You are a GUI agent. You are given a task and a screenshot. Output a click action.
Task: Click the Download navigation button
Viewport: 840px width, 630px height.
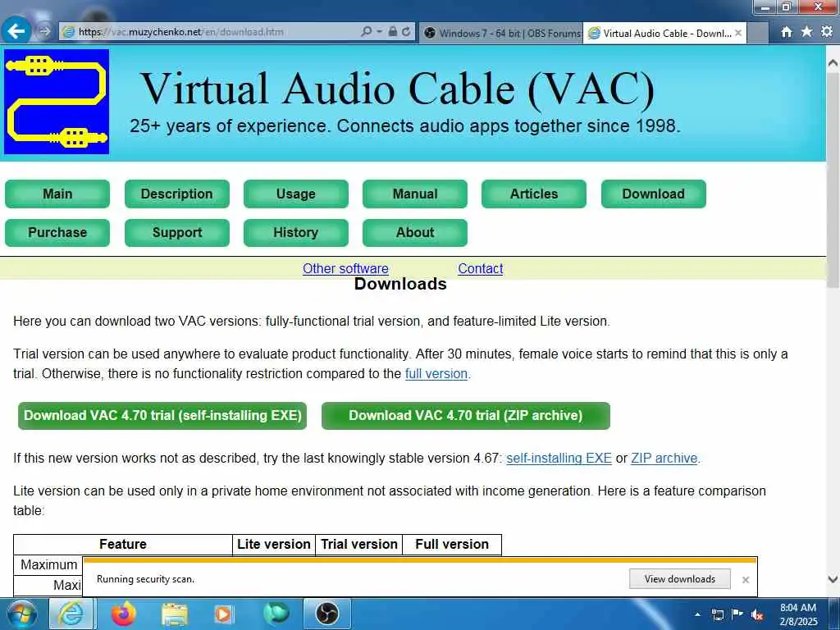pos(654,194)
